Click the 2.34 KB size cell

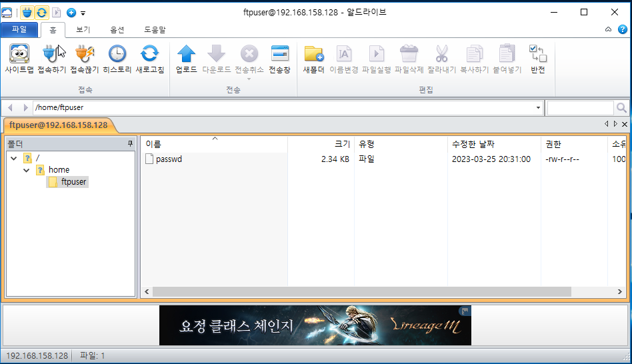point(335,159)
